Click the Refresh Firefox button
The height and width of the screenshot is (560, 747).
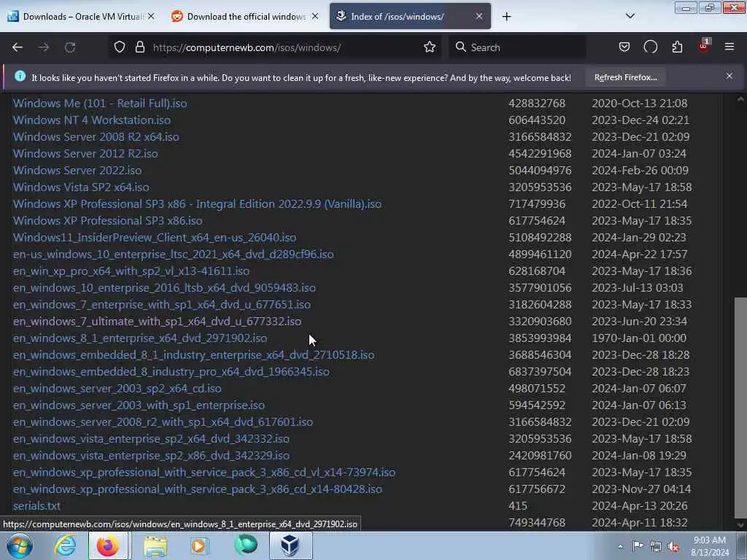click(x=625, y=77)
